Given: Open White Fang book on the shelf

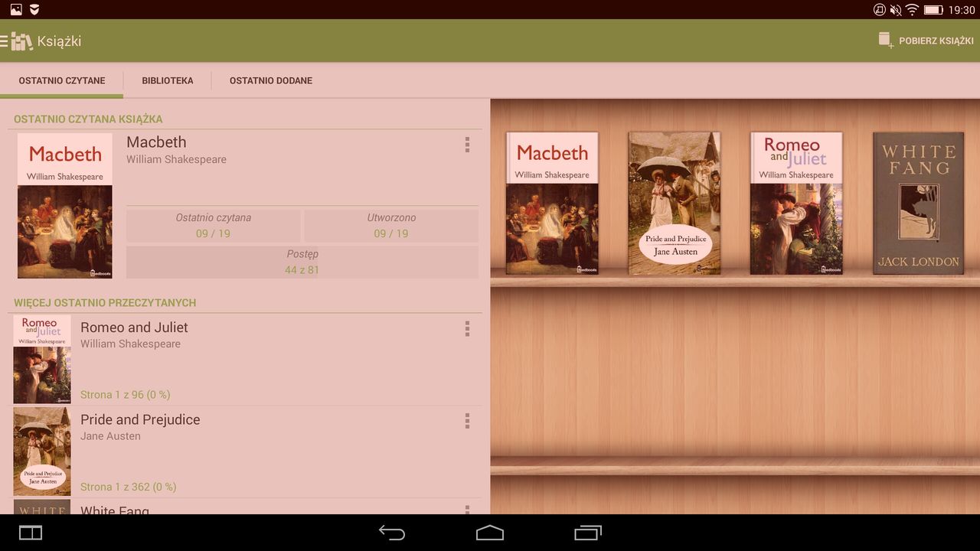Looking at the screenshot, I should click(919, 203).
